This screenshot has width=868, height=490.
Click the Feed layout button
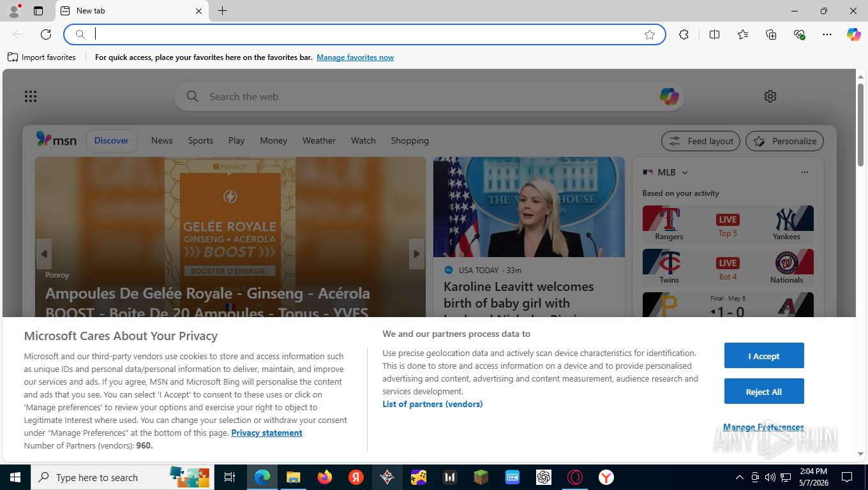[x=701, y=141]
